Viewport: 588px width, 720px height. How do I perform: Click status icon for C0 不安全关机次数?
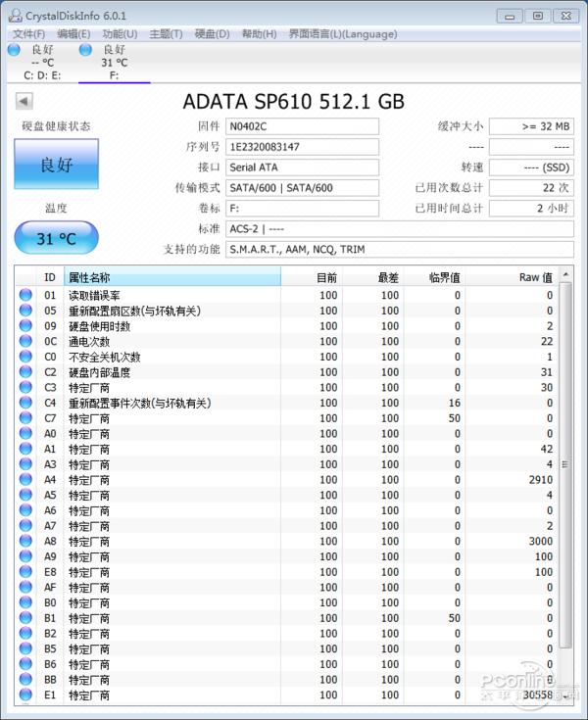click(x=25, y=357)
